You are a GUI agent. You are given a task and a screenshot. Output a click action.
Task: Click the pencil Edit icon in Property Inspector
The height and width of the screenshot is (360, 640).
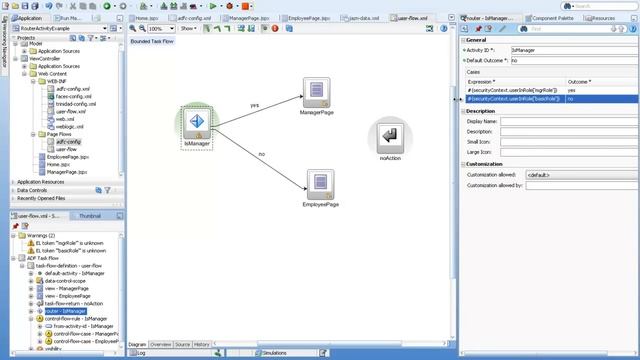tap(502, 29)
